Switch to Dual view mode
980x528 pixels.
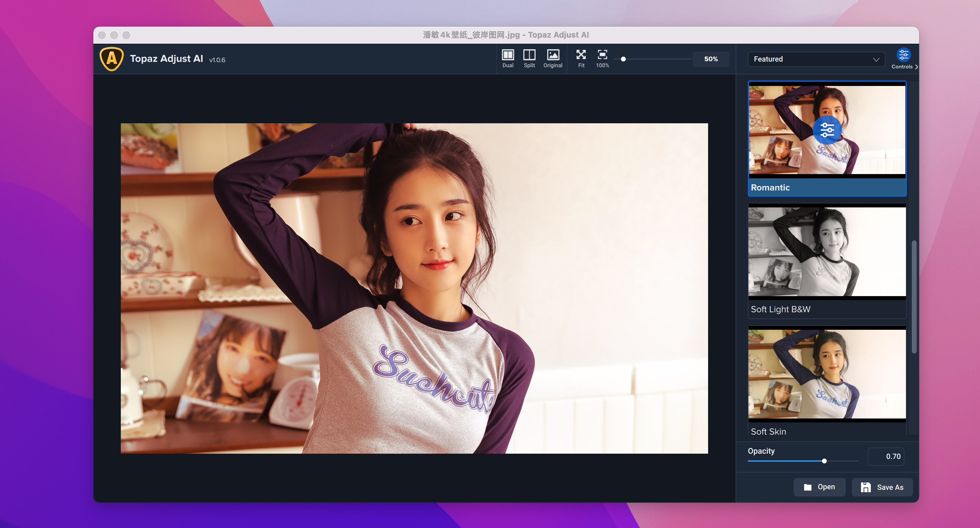pyautogui.click(x=507, y=58)
